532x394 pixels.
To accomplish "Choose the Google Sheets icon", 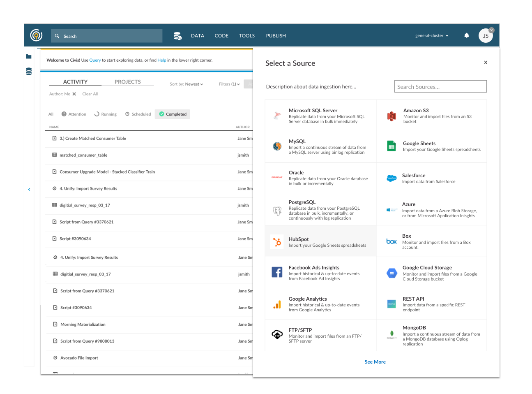I will pos(392,146).
